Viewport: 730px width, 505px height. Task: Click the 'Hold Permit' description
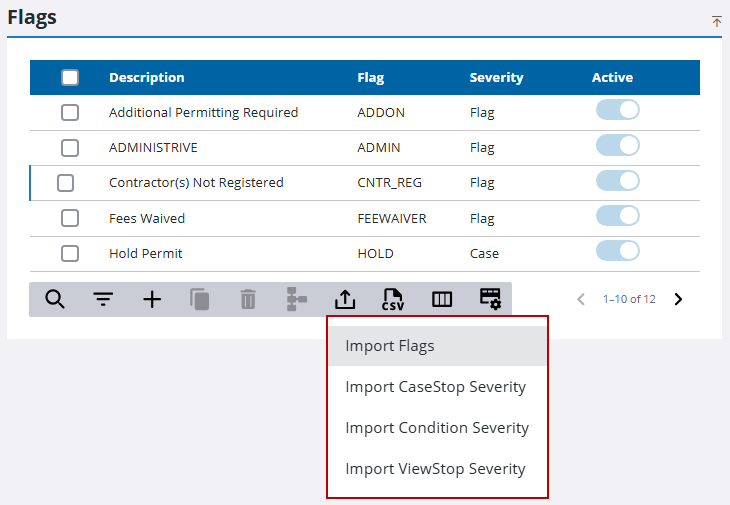click(x=146, y=254)
